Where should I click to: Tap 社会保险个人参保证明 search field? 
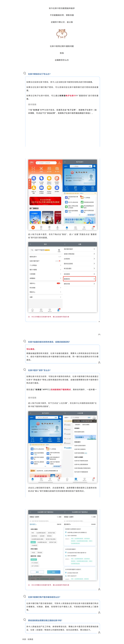click(46, 163)
